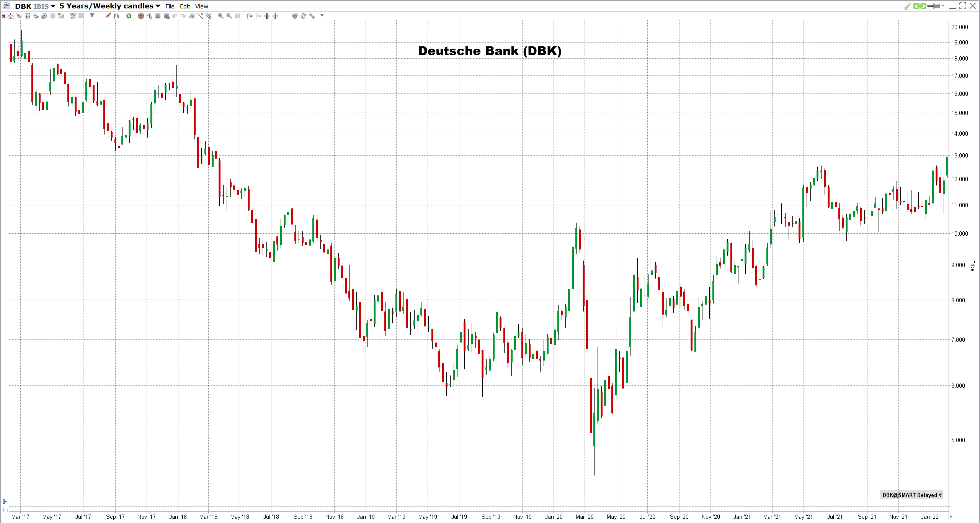This screenshot has height=523, width=980.
Task: Click the add scatter grid toolbar icon
Action: [61, 16]
